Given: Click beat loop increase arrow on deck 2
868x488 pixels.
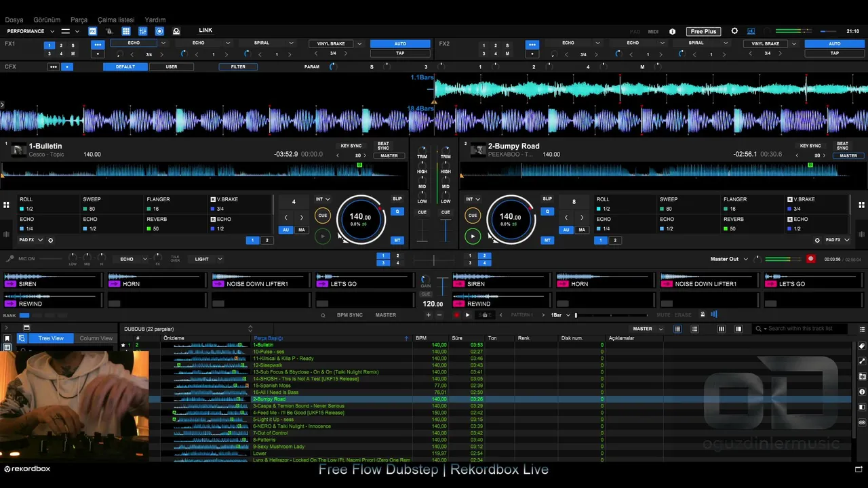Looking at the screenshot, I should [x=581, y=218].
